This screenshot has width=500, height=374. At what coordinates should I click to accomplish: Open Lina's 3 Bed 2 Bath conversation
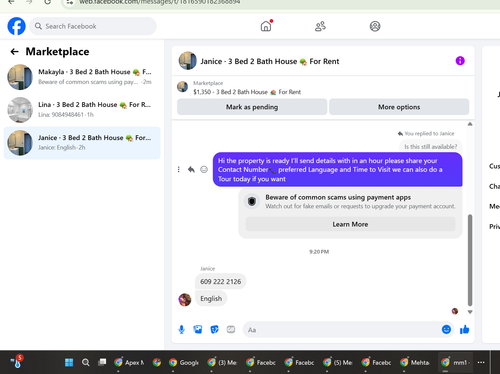(x=82, y=110)
